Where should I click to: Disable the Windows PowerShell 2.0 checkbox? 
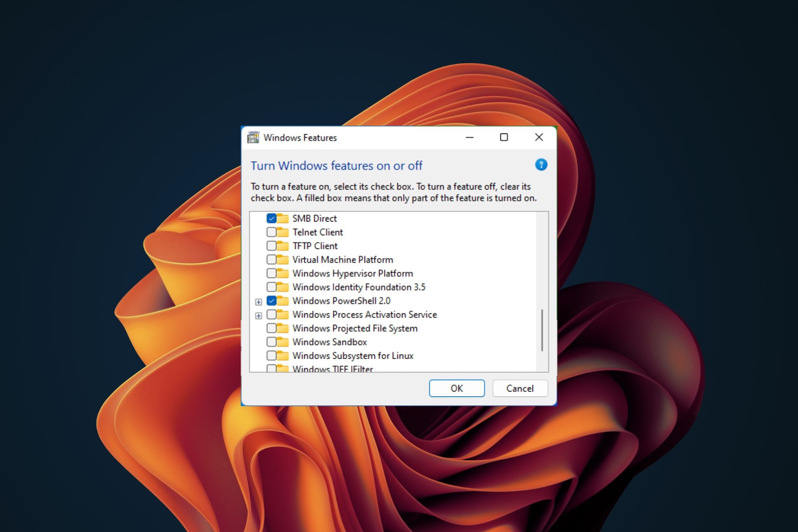pyautogui.click(x=271, y=301)
